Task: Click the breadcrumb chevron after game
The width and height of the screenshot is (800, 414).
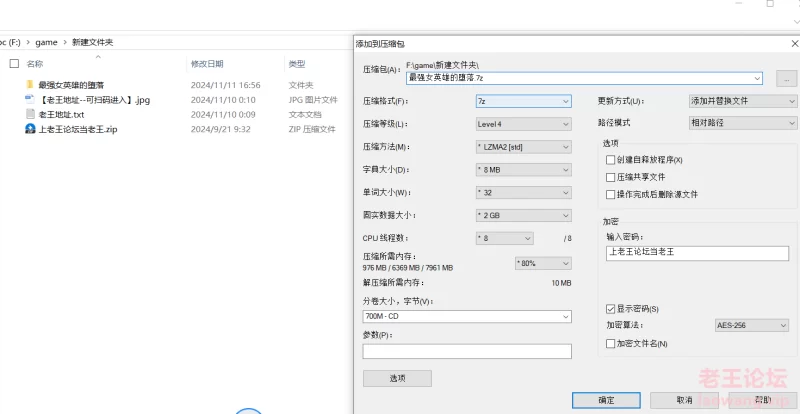Action: [x=65, y=42]
